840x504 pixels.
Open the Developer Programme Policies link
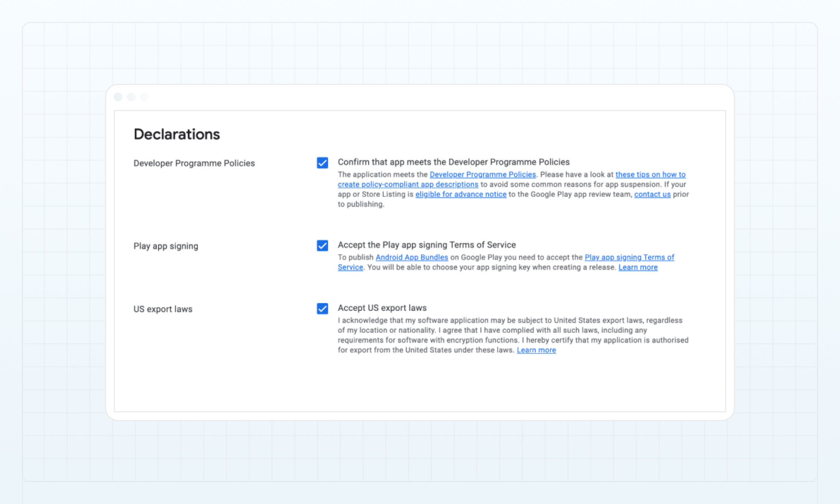(482, 175)
